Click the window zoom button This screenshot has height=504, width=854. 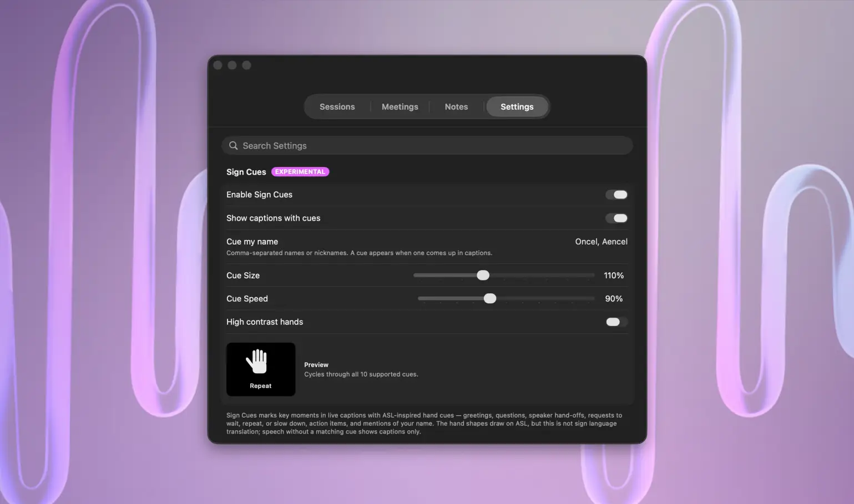[247, 65]
